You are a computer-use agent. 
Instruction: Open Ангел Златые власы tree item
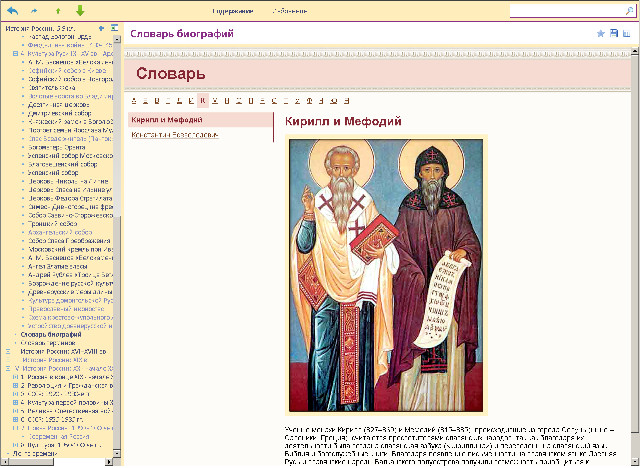tap(58, 266)
